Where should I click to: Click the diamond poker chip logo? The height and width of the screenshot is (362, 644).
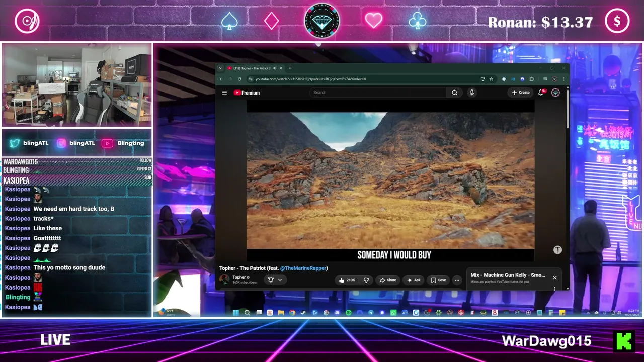[322, 21]
